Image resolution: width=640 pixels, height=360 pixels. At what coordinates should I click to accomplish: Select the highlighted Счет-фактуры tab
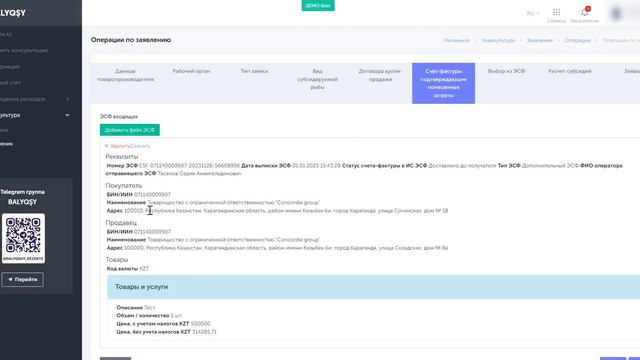point(443,83)
